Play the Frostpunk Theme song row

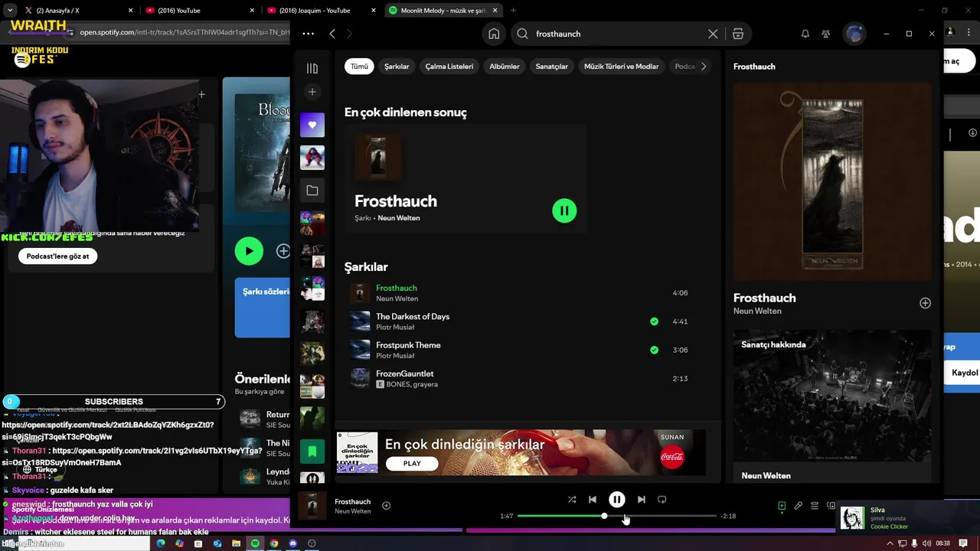[x=521, y=350]
